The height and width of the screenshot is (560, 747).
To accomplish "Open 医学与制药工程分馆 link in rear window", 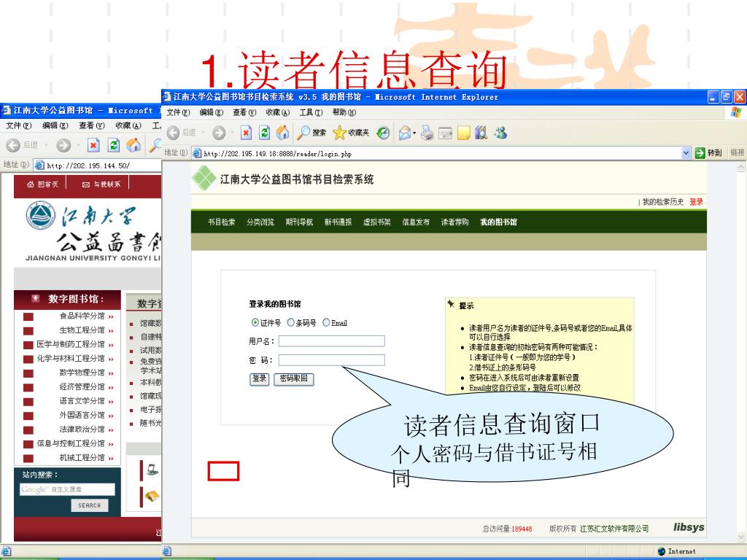I will click(x=71, y=344).
